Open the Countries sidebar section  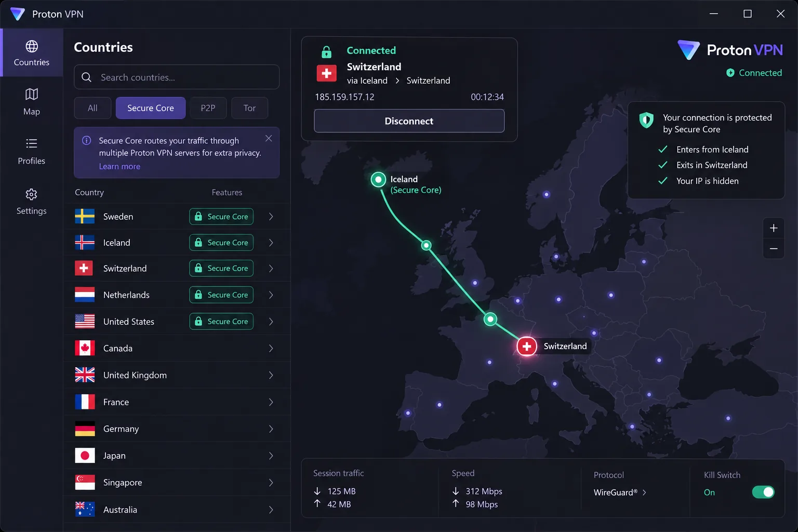(x=32, y=53)
